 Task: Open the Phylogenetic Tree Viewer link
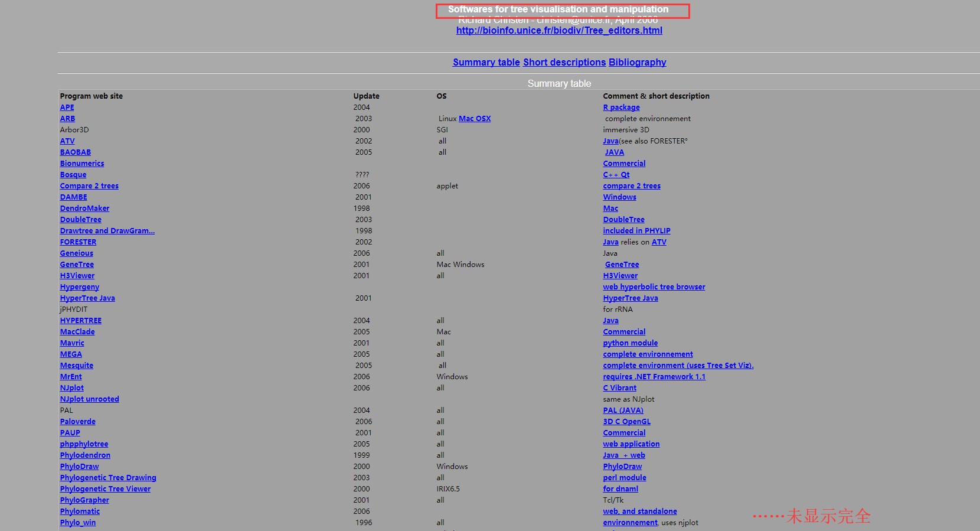tap(106, 489)
